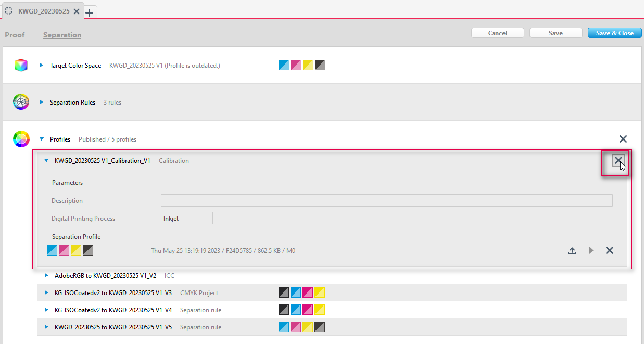The image size is (644, 344).
Task: Click the Inkjet printing process field
Action: click(186, 218)
